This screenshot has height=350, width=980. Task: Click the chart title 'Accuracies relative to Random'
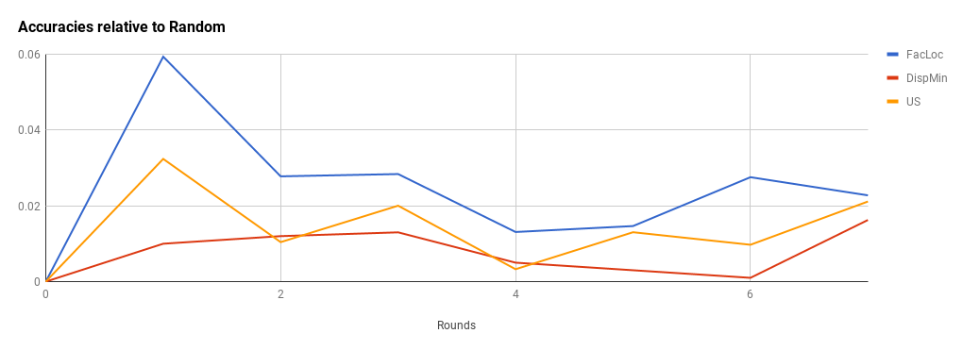121,26
